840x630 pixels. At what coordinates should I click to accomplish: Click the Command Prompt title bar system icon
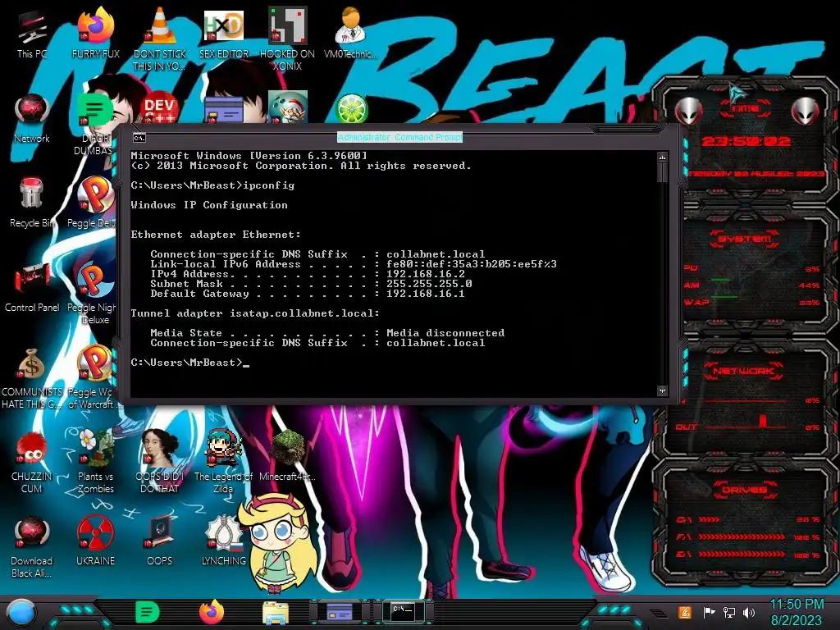coord(139,138)
